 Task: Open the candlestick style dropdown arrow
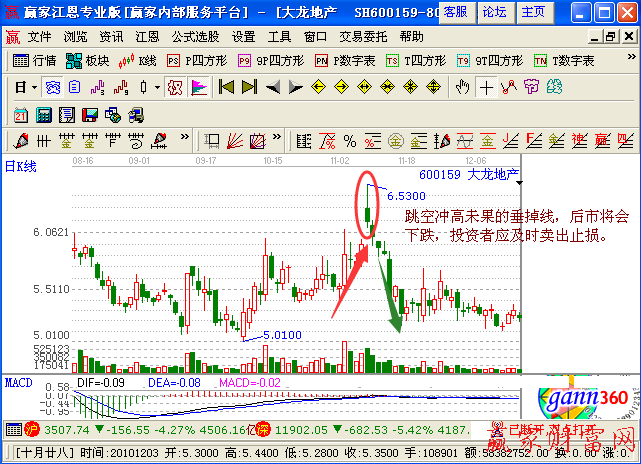[157, 87]
